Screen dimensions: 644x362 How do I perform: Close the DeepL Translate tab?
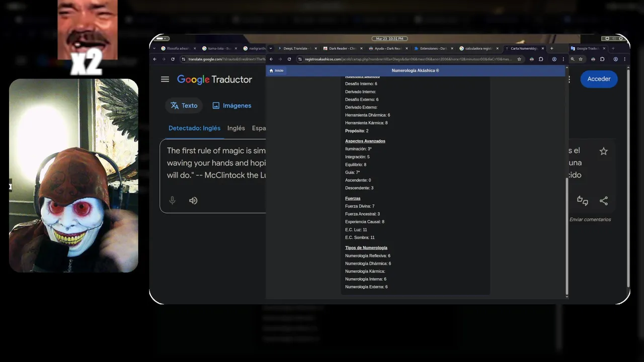coord(316,48)
